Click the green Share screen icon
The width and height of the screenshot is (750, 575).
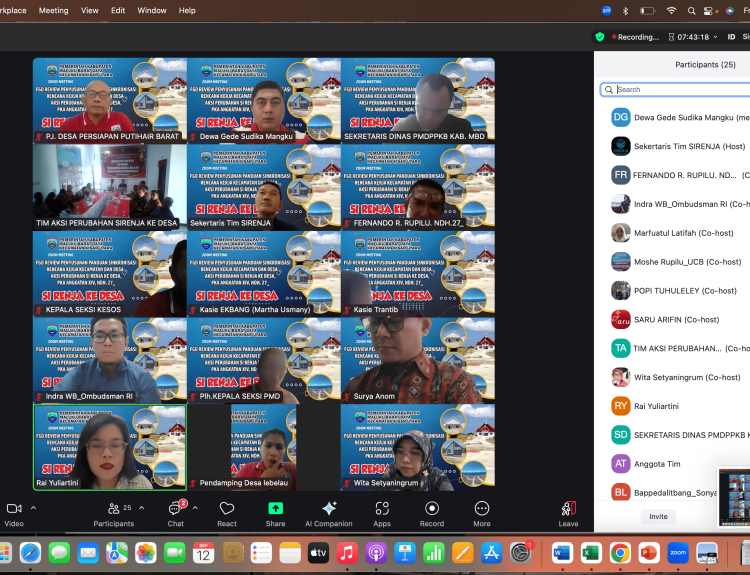coord(275,508)
